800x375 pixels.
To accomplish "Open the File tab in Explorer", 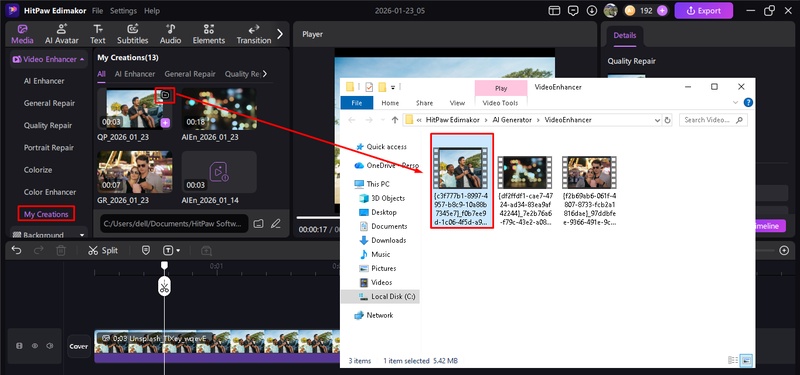I will click(x=357, y=103).
